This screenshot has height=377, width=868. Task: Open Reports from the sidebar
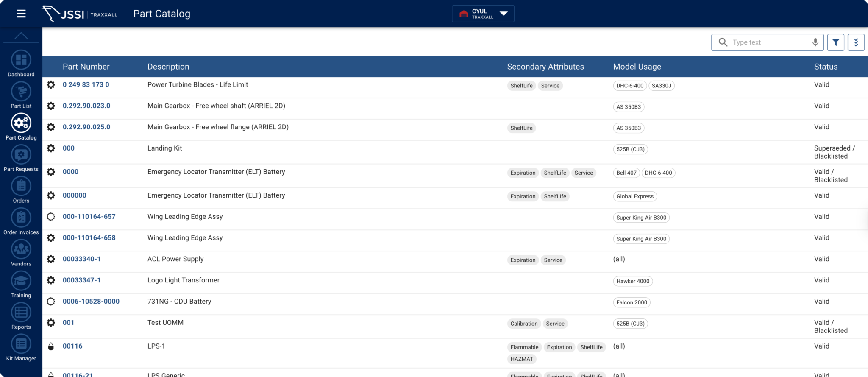coord(21,313)
